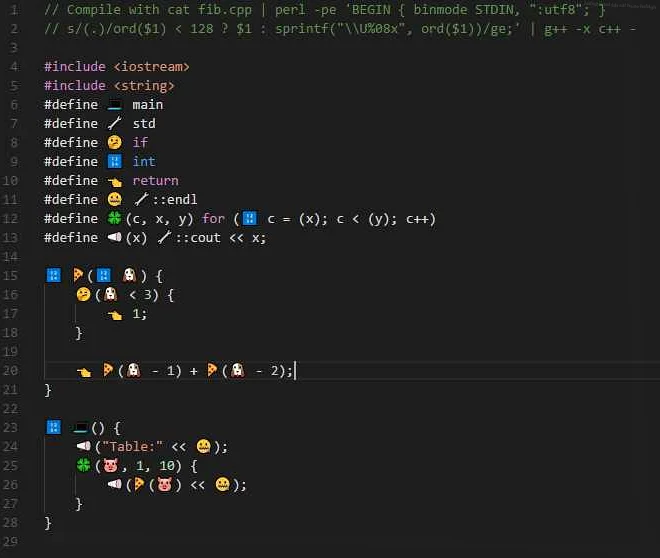
Task: Click the pig emoji in the line 25 loop
Action: [111, 465]
